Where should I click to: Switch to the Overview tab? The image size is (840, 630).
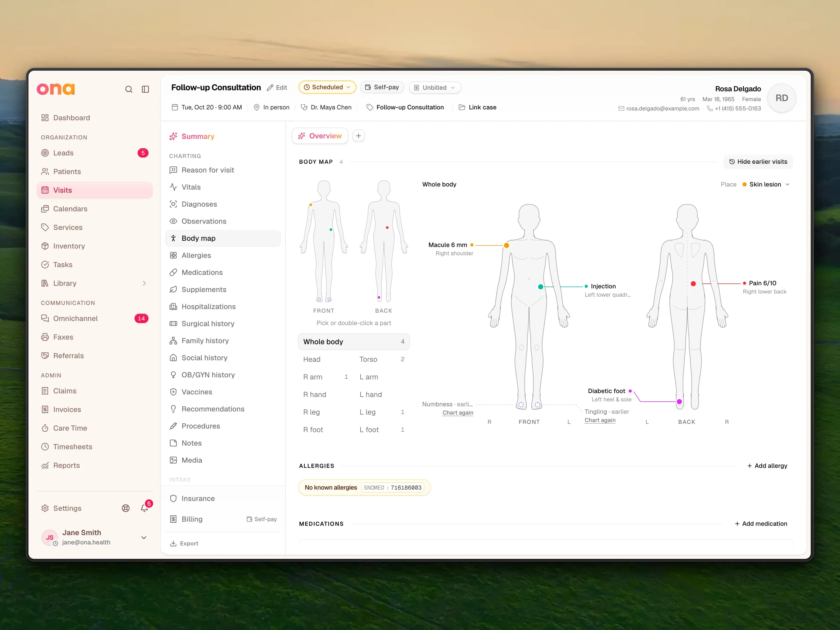pyautogui.click(x=320, y=136)
